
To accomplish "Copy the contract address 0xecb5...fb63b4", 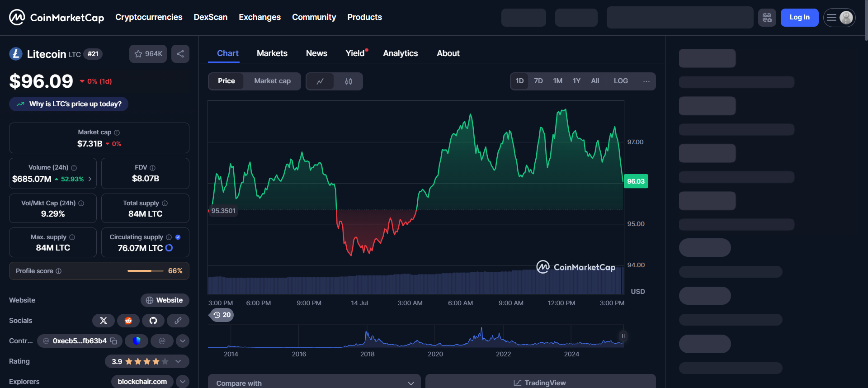I will point(113,341).
